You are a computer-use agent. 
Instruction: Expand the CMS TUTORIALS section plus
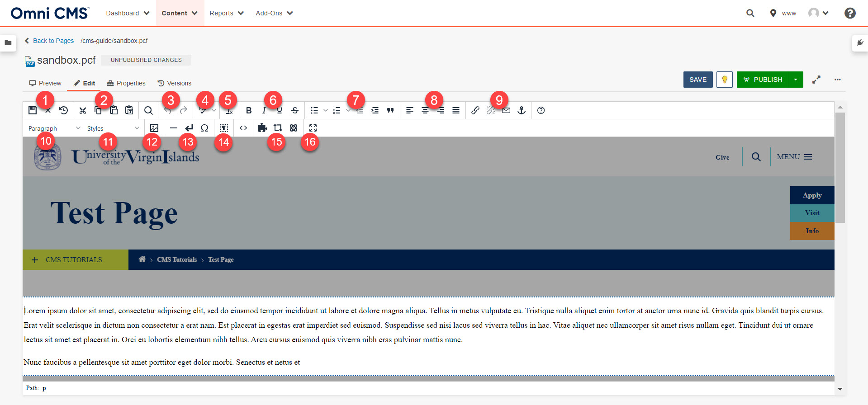coord(35,260)
